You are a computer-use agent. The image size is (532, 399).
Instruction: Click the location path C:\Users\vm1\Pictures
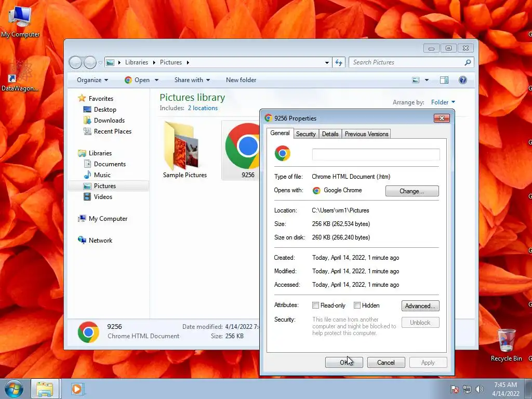pyautogui.click(x=340, y=210)
